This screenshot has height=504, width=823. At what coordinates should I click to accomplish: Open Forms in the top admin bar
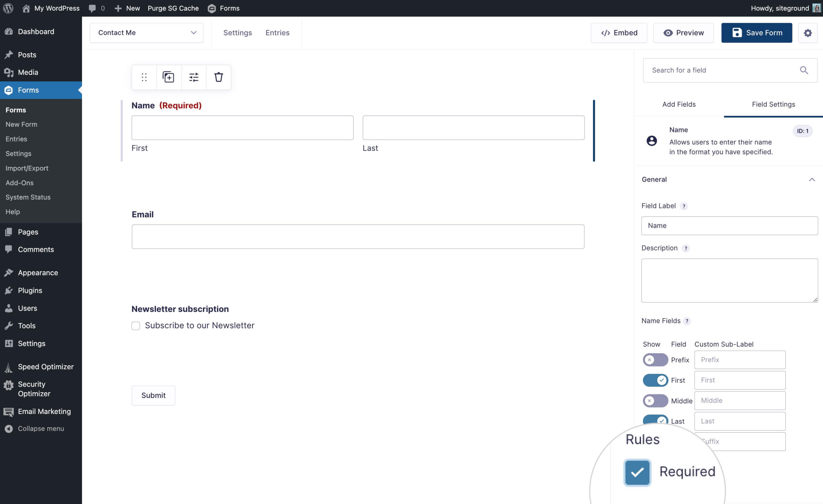tap(223, 8)
